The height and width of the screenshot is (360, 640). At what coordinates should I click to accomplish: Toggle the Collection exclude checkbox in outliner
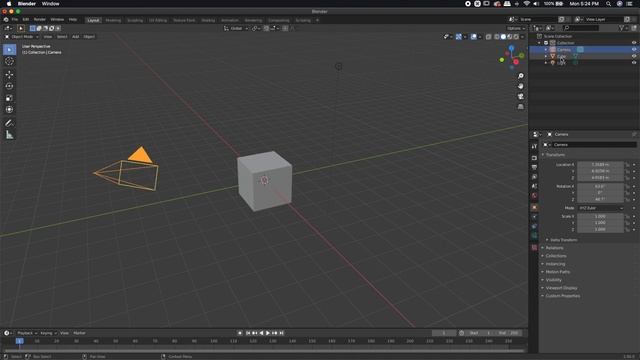tap(546, 43)
